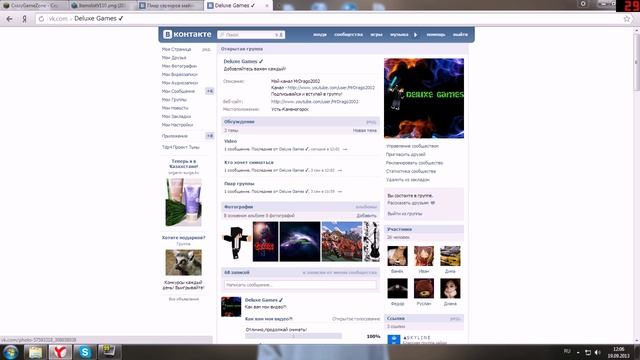
Task: Open 'Мои Закладки' in the sidebar
Action: click(176, 117)
